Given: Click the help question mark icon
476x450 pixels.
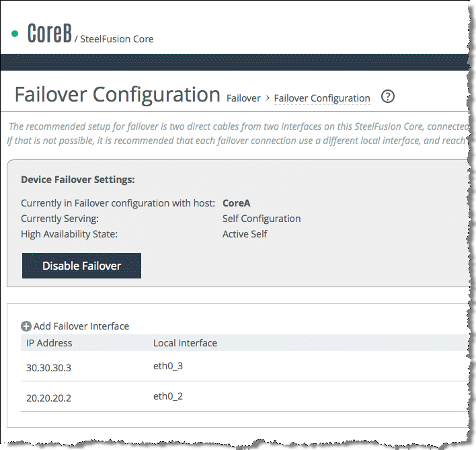Looking at the screenshot, I should pyautogui.click(x=388, y=97).
